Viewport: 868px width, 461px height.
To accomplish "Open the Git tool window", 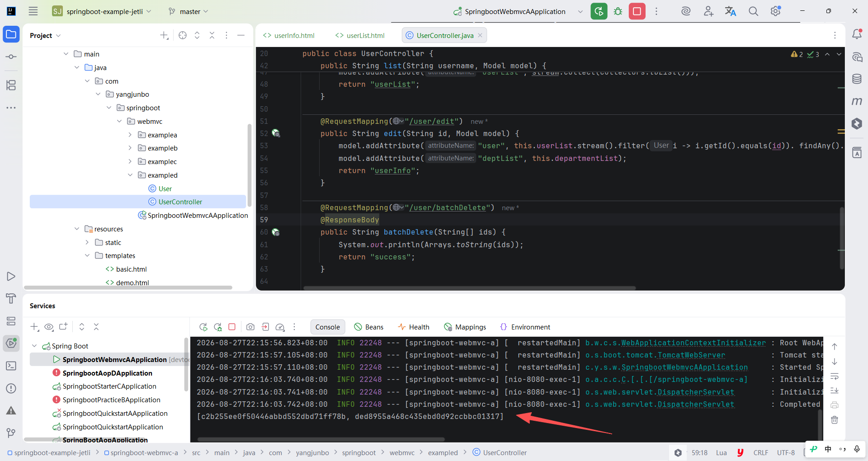I will (x=11, y=433).
